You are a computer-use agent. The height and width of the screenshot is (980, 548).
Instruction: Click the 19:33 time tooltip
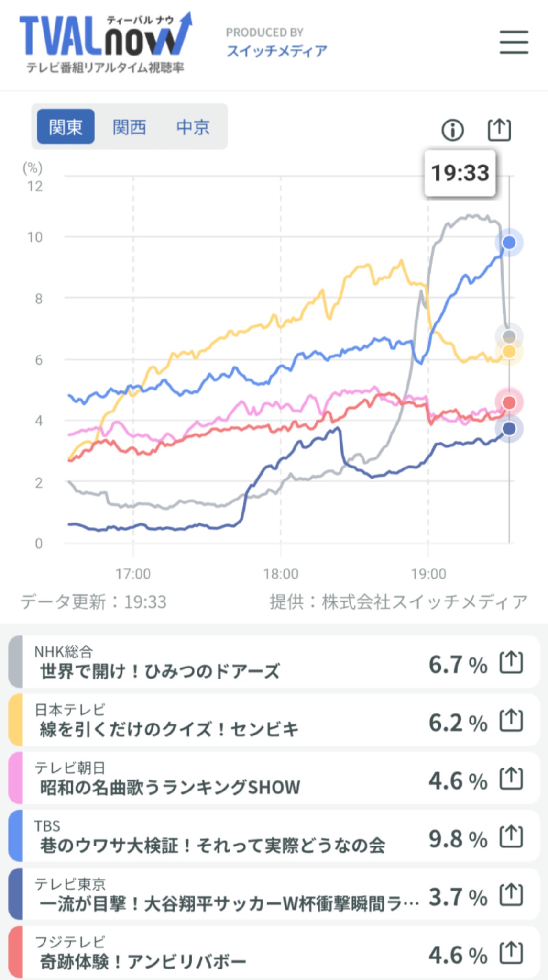tap(460, 173)
